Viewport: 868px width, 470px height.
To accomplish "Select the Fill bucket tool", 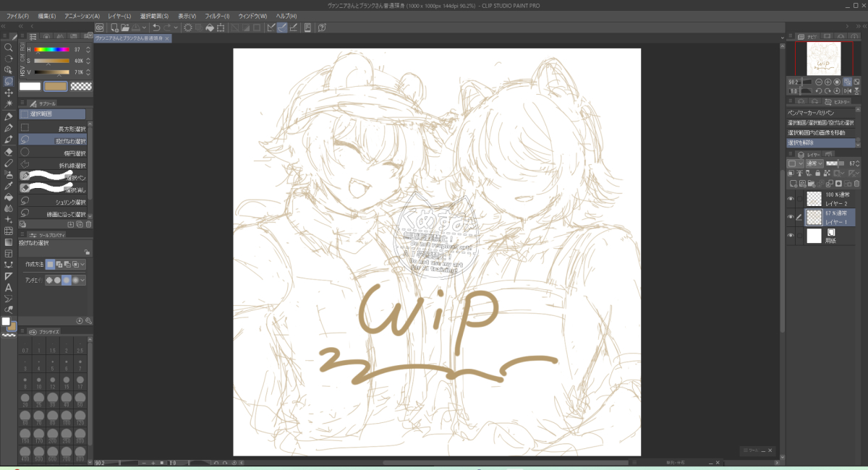I will coord(9,197).
